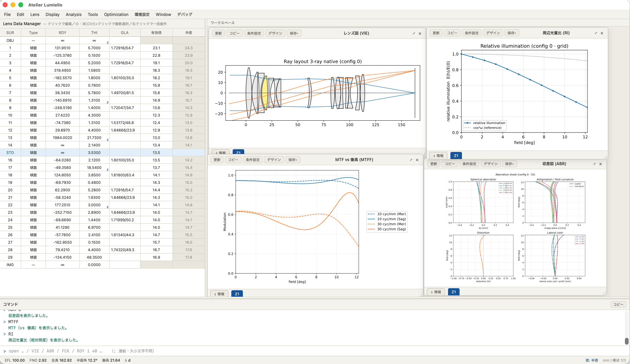Open the 保存 dropdown in the VIE panel
Image resolution: width=630 pixels, height=364 pixels.
294,33
